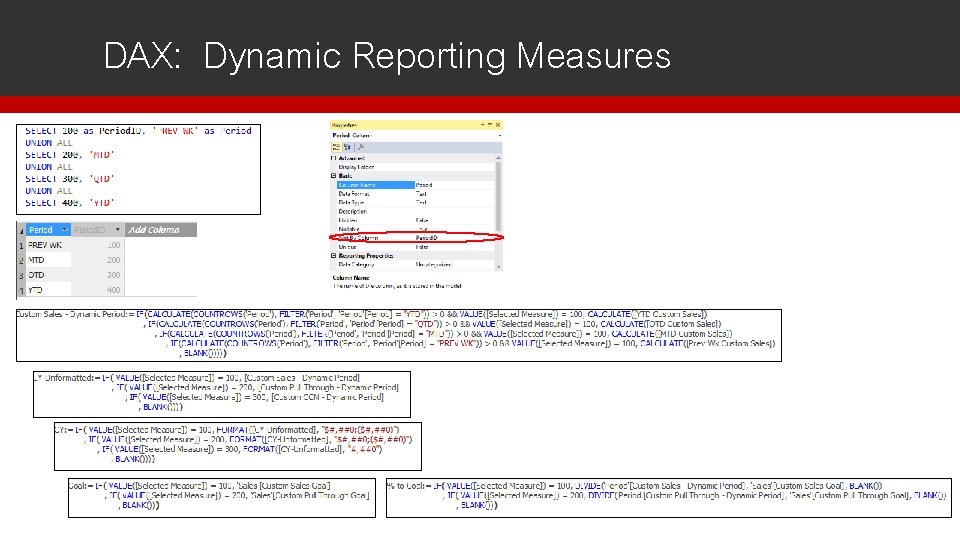Click the slide title DAX: Dynamic Reporting Measures

tap(387, 56)
